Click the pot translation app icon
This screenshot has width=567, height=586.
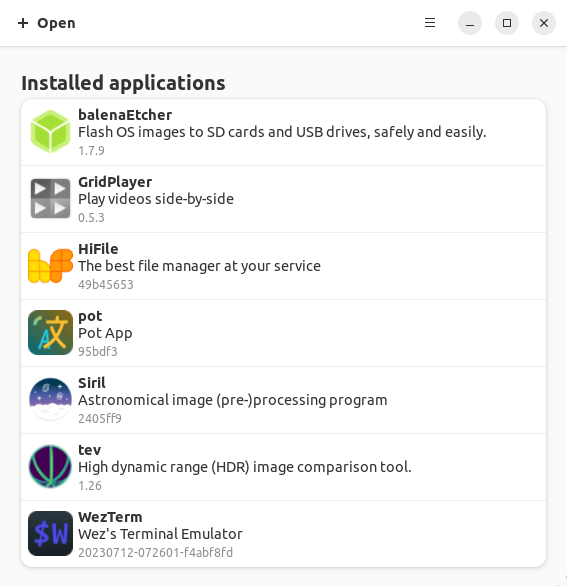[x=50, y=333]
